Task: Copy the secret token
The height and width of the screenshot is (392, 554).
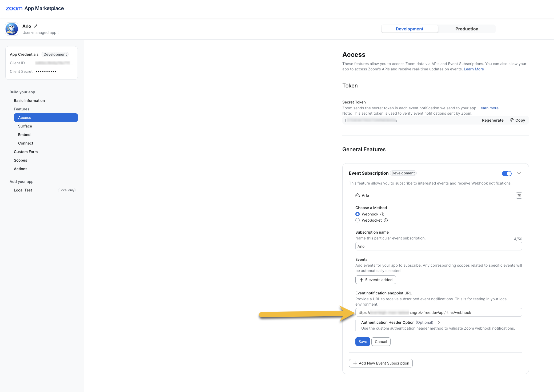Action: point(518,120)
